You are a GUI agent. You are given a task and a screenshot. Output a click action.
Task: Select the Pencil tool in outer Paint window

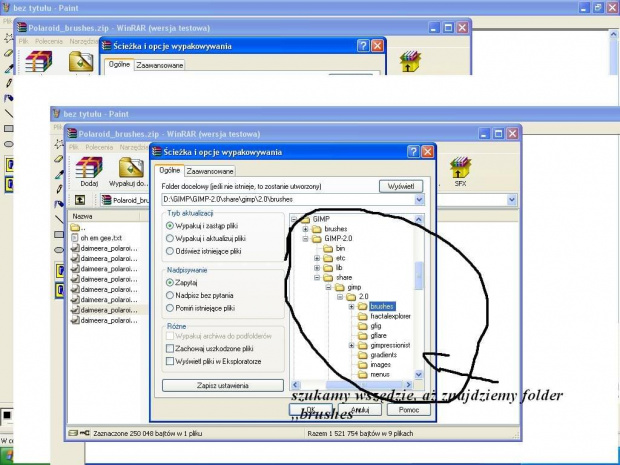(8, 83)
